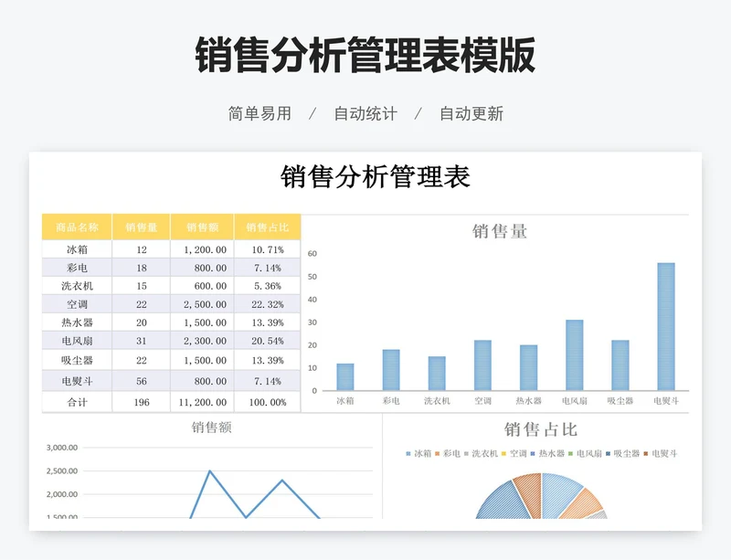This screenshot has height=560, width=731.
Task: Click the 2,500.00 peak of line chart
Action: [x=210, y=471]
